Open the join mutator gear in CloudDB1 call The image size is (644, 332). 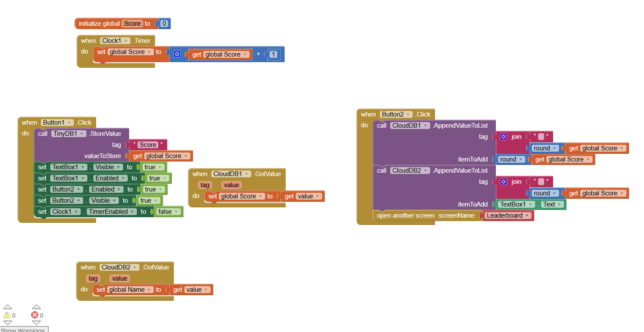point(503,137)
